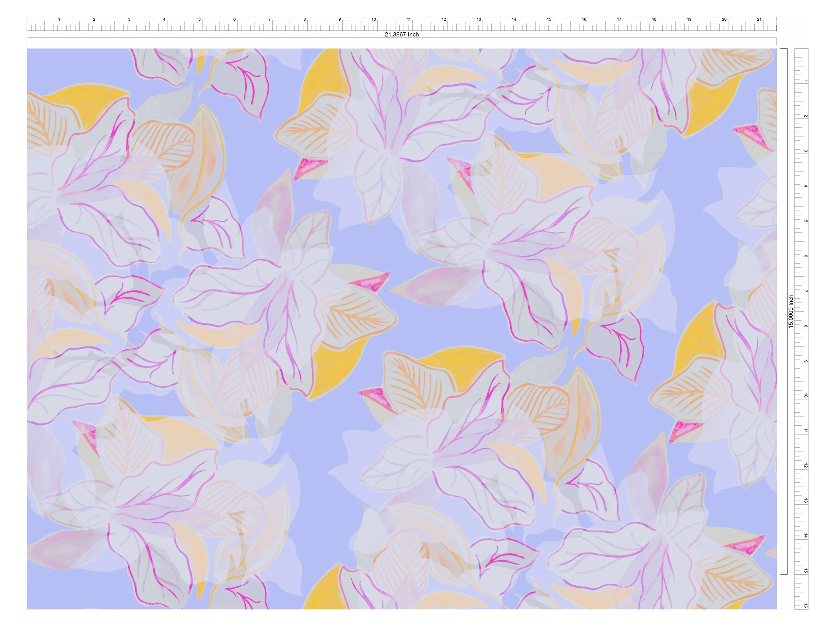Click the floral pattern image preview
Viewport: 840px width, 630px height.
(x=401, y=329)
